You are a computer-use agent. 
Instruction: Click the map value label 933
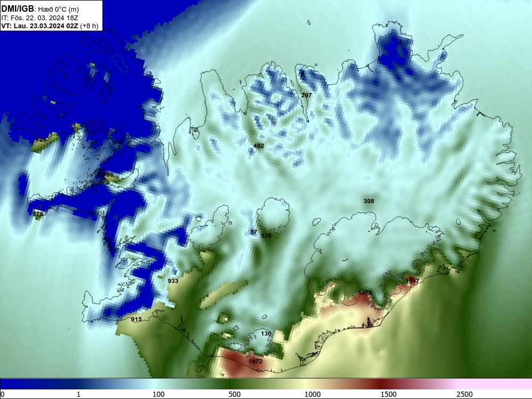[173, 281]
